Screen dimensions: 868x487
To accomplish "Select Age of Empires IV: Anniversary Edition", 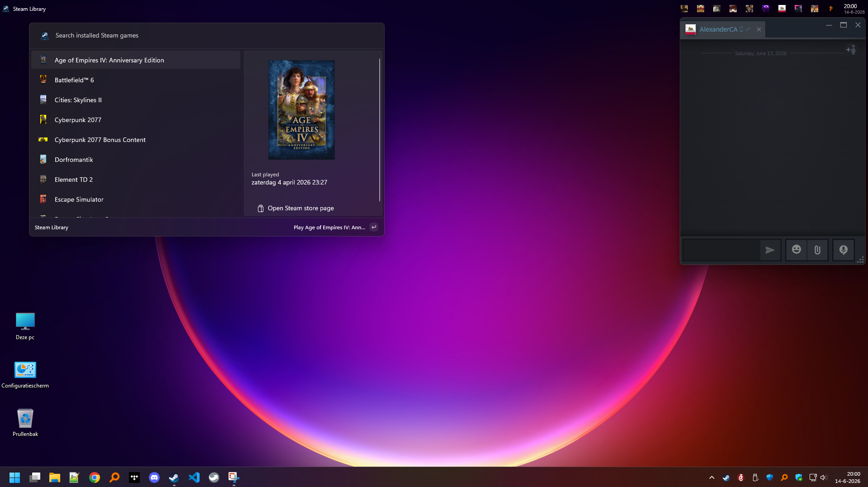I will [136, 60].
